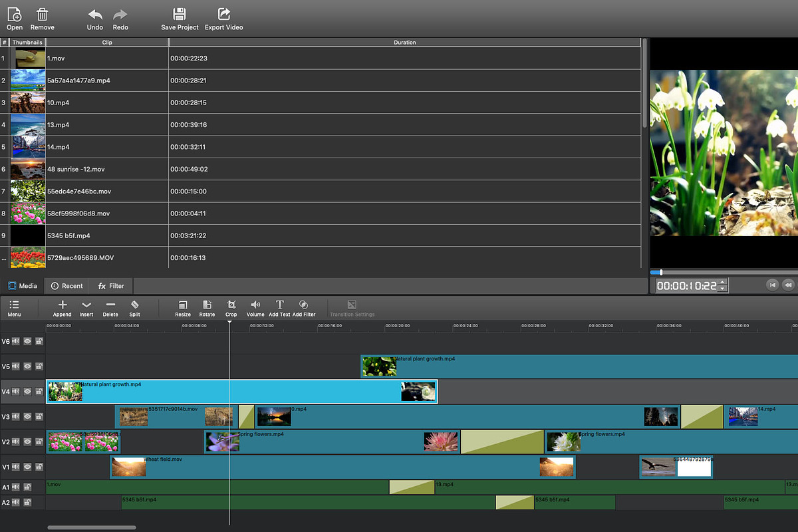Open the Insert dropdown chevron
This screenshot has width=798, height=532.
(x=86, y=305)
